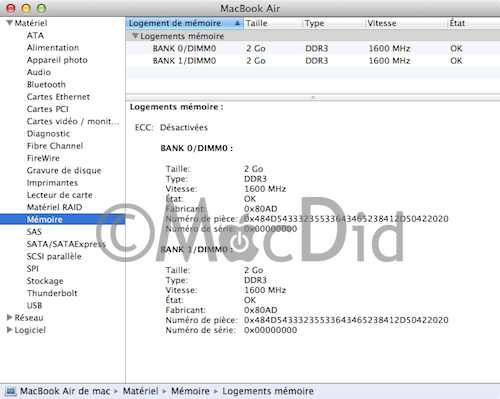Select Diagnostic in the sidebar
Viewport: 500px width, 399px height.
tap(48, 134)
